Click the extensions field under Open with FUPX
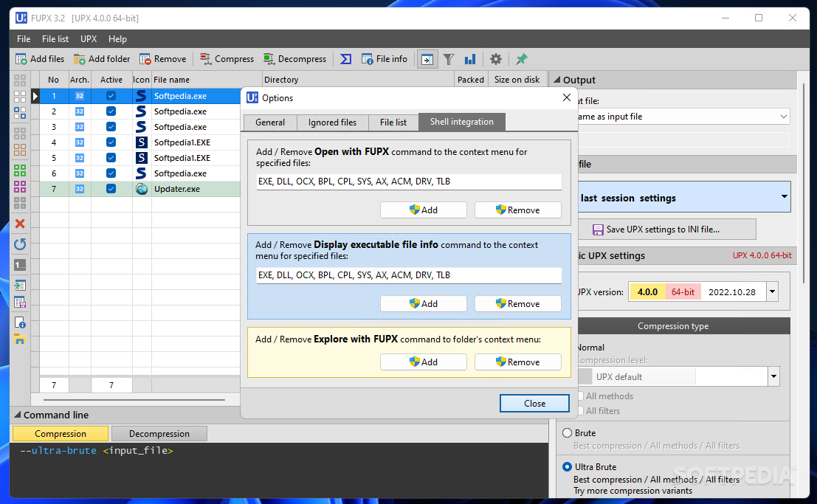 click(409, 182)
